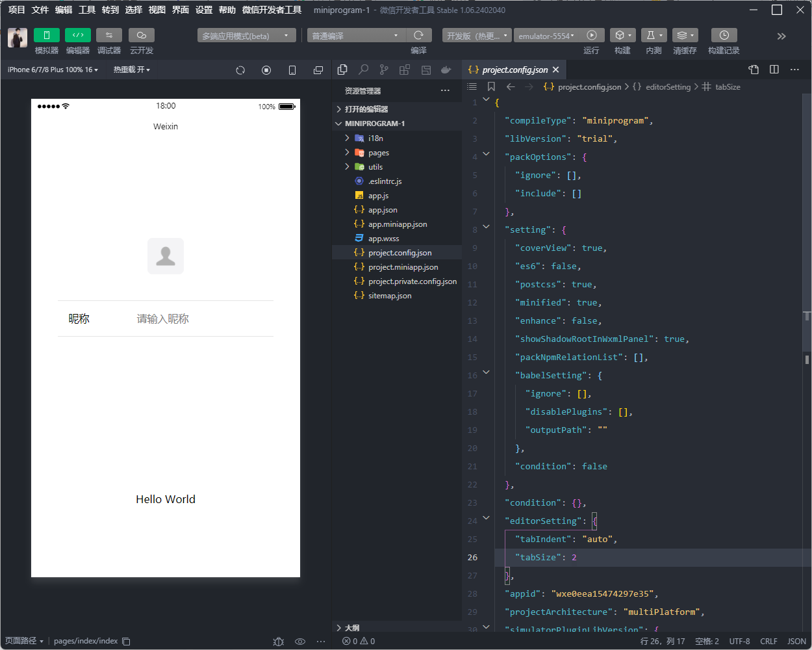Split the editor to the right

click(774, 70)
